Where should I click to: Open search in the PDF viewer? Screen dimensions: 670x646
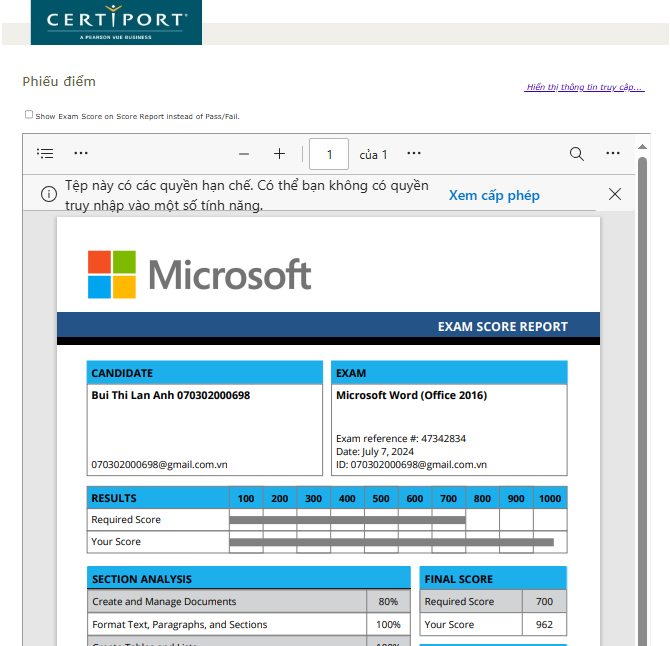coord(577,154)
